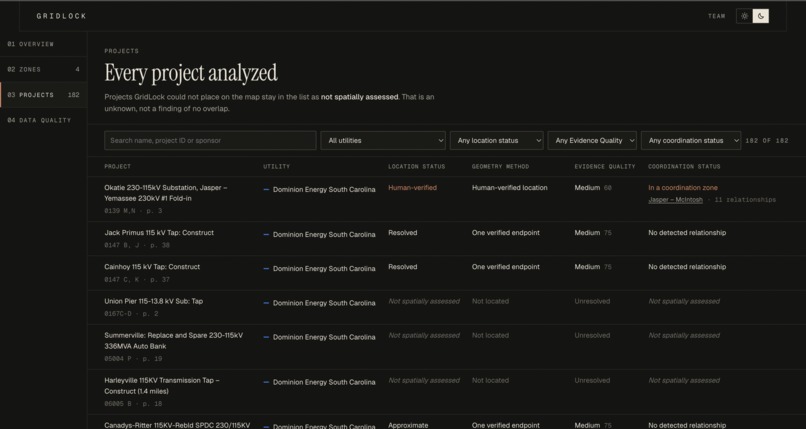Click Approximate status in Canadys-Ritter row
This screenshot has width=806, height=429.
click(x=408, y=425)
